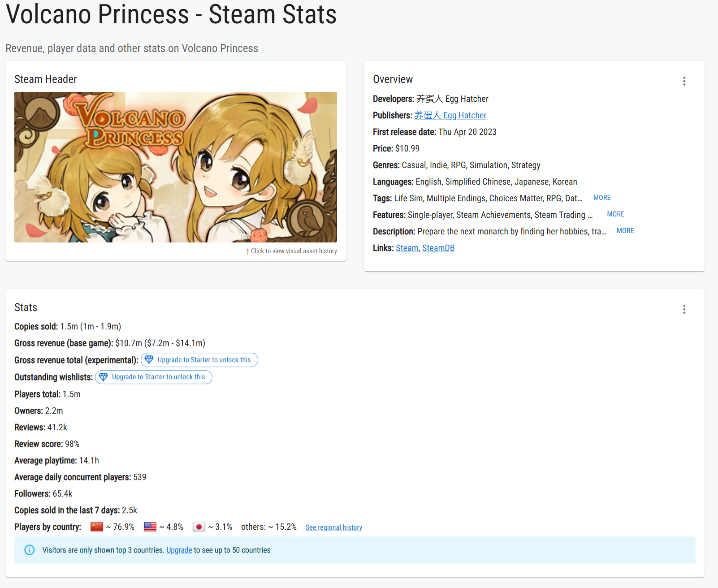Click the Players total 1.5m line
Screen dimensions: 718x588
click(48, 394)
